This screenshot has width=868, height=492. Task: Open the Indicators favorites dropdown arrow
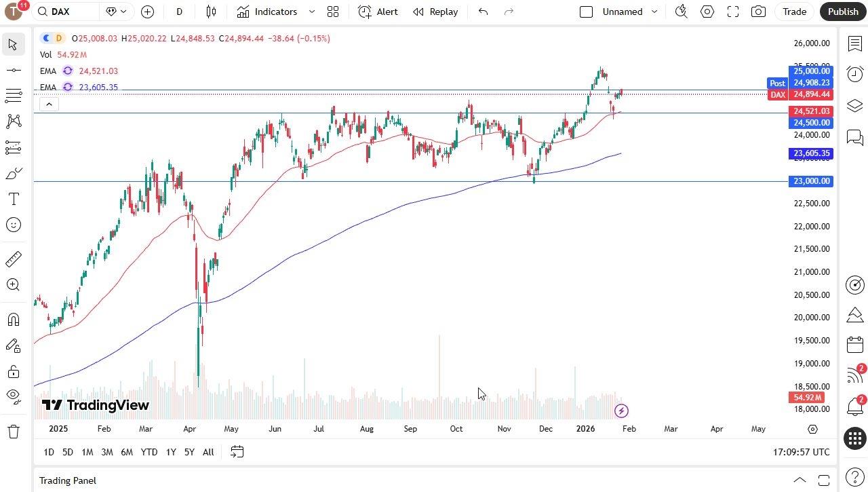point(312,12)
